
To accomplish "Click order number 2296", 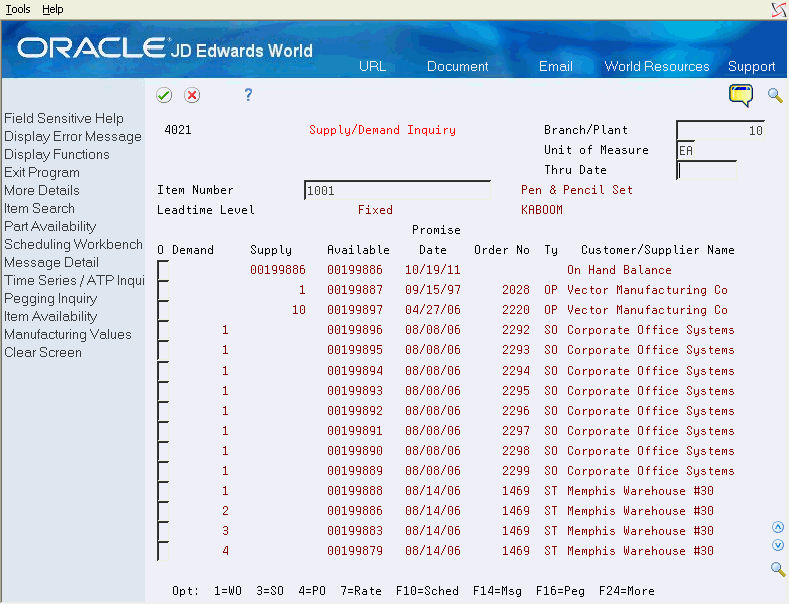I will click(x=516, y=411).
